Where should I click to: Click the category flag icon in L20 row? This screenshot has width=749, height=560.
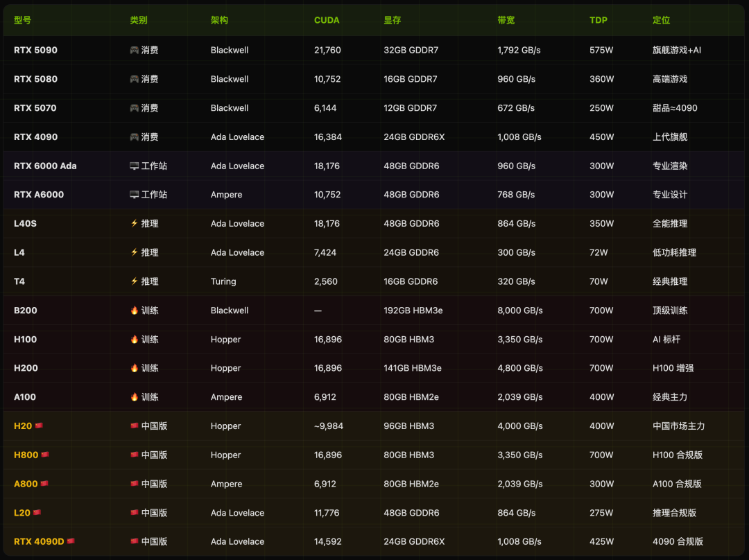click(x=135, y=512)
